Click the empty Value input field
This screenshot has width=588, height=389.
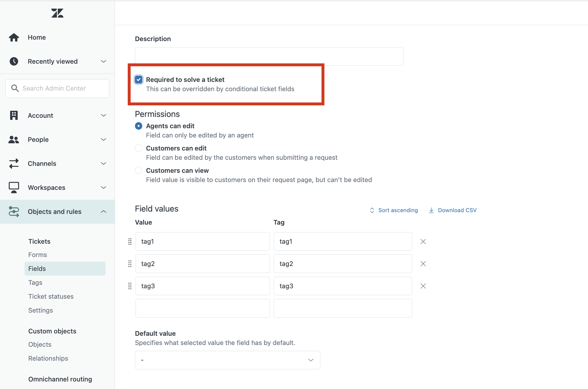[x=203, y=308]
